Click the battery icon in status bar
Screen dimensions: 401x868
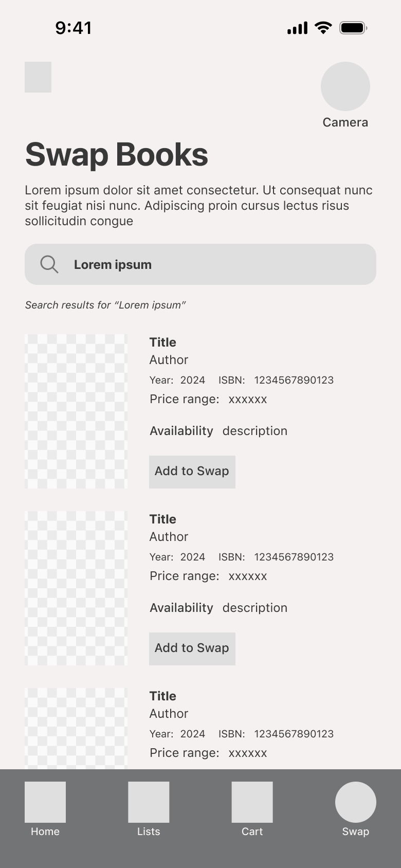(x=353, y=28)
